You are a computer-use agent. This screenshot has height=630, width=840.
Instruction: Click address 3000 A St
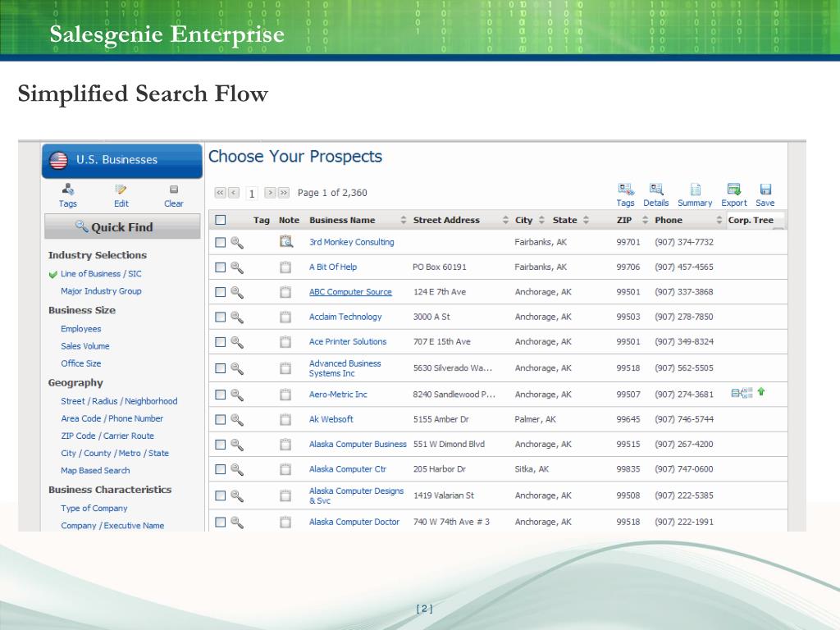coord(431,317)
